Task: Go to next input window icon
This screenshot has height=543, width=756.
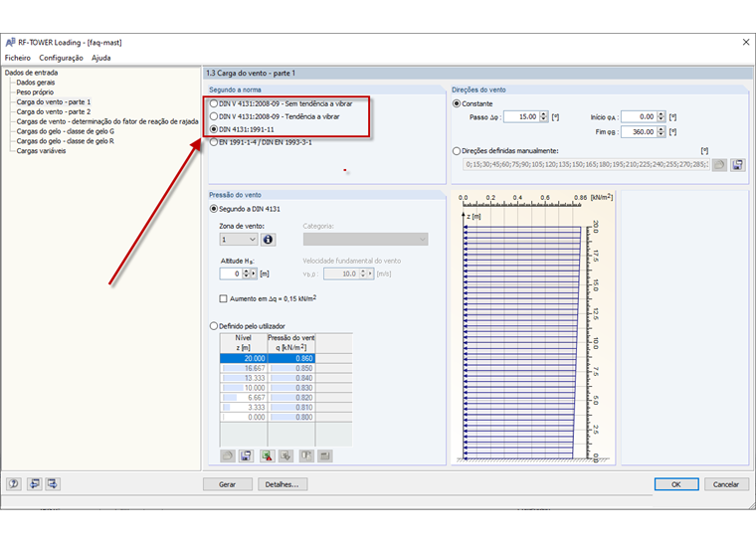Action: pyautogui.click(x=53, y=483)
